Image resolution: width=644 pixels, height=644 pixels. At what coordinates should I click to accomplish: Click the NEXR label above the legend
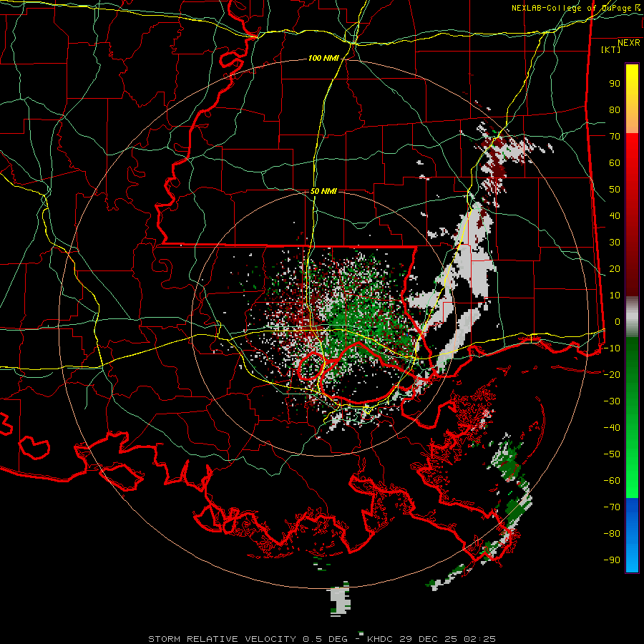pyautogui.click(x=629, y=43)
